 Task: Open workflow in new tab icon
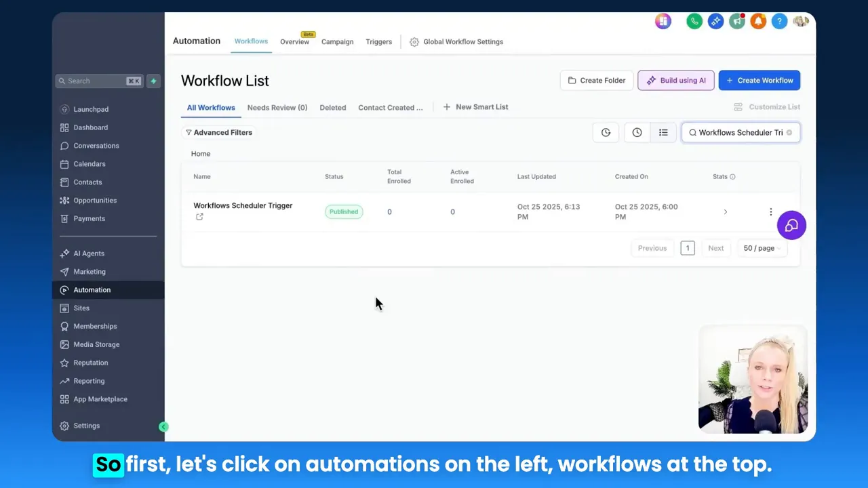pyautogui.click(x=199, y=217)
